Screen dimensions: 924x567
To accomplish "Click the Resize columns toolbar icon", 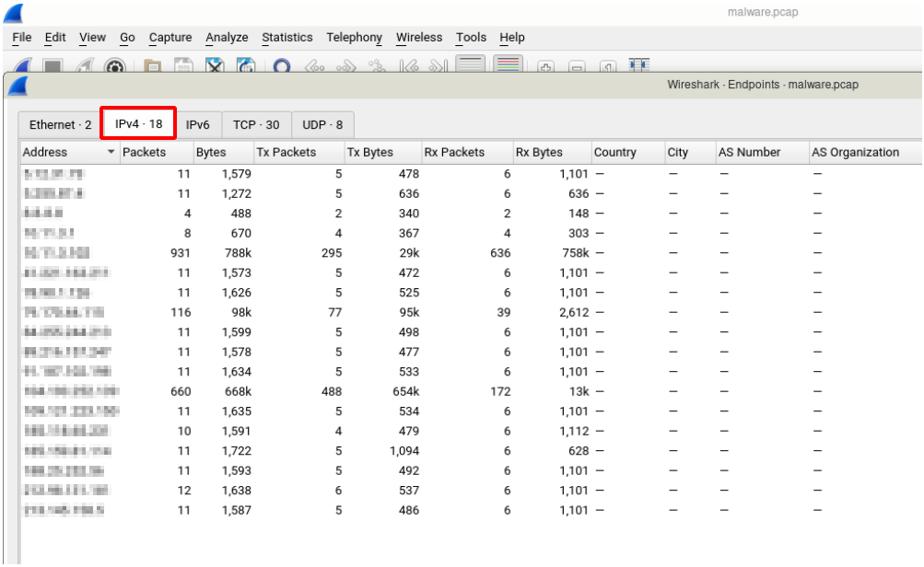I will tap(638, 65).
